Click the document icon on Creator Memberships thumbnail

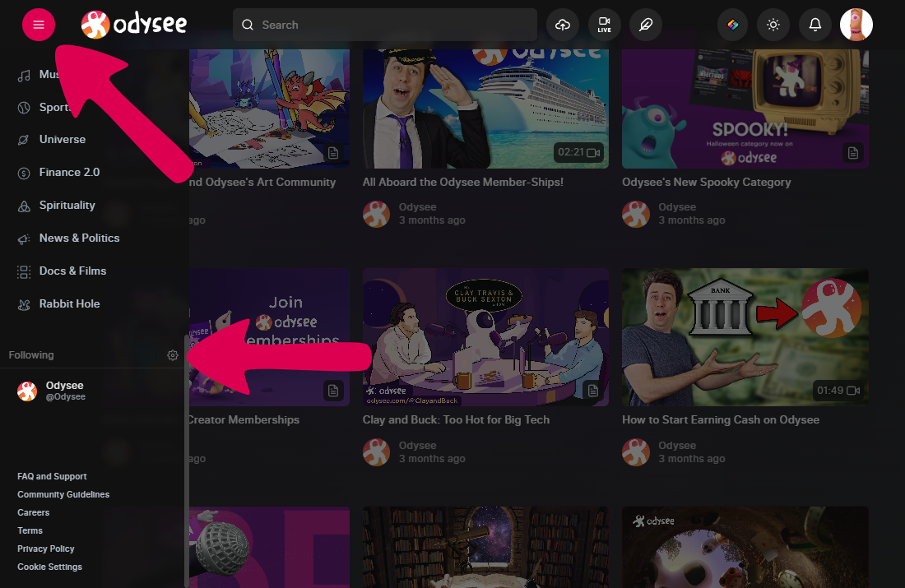333,391
